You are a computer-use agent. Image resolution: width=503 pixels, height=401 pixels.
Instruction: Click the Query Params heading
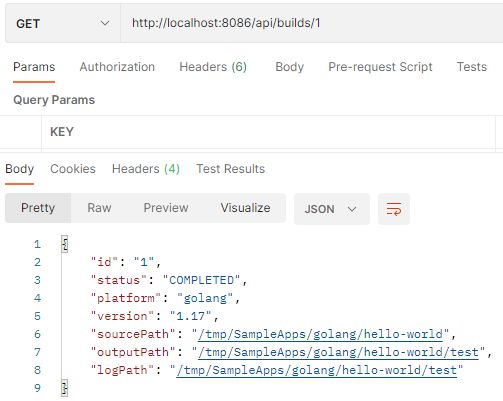(x=54, y=100)
